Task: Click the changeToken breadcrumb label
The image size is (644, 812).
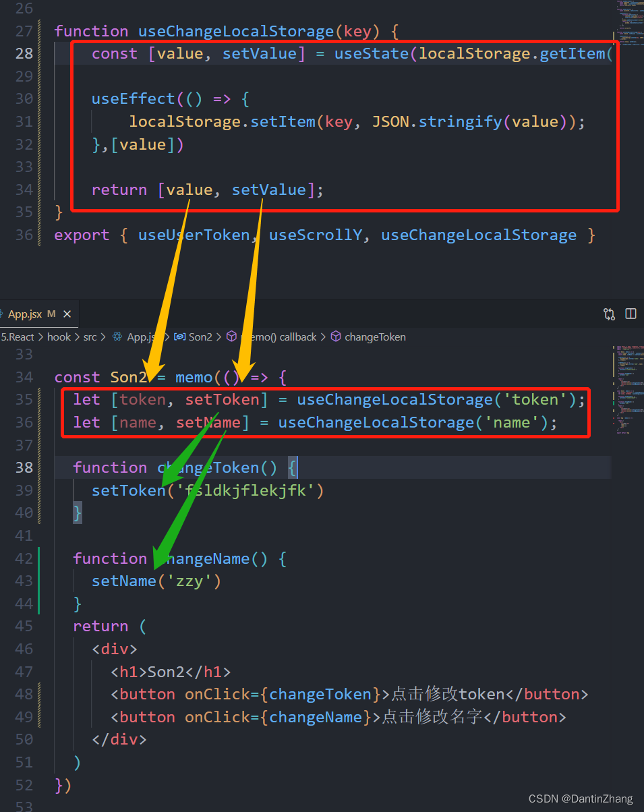Action: (x=376, y=337)
